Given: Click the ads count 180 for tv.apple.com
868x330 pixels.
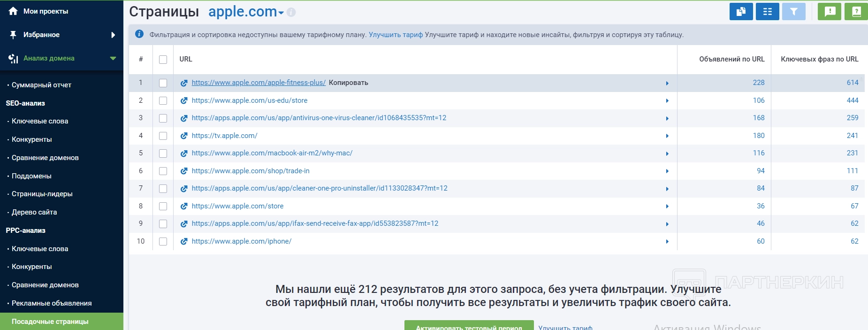Looking at the screenshot, I should pos(759,136).
